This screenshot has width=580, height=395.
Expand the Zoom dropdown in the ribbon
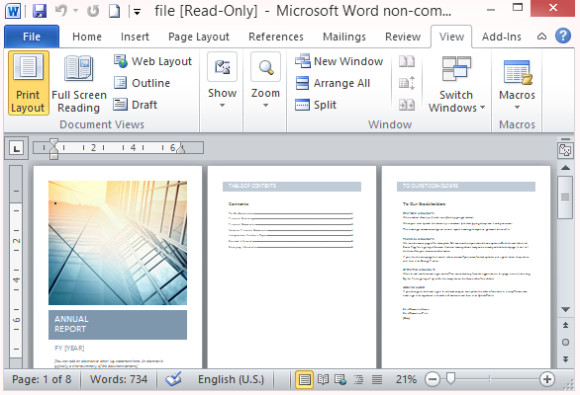pos(265,81)
